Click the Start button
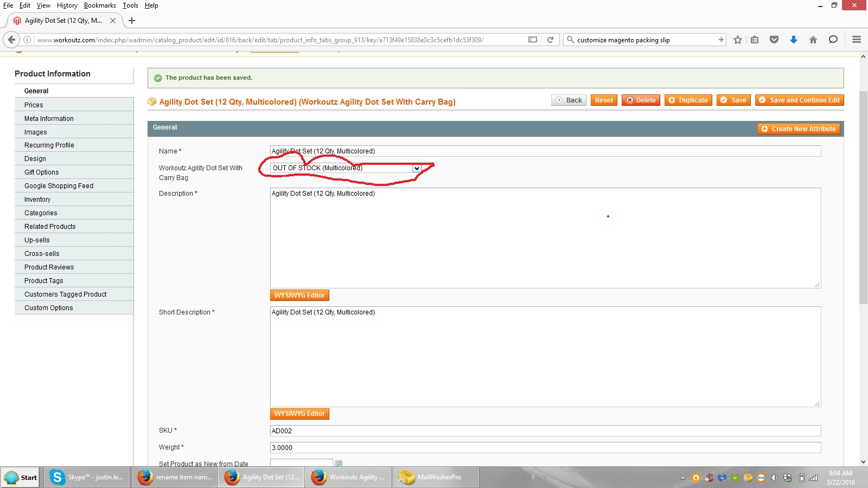This screenshot has width=868, height=488. 21,477
